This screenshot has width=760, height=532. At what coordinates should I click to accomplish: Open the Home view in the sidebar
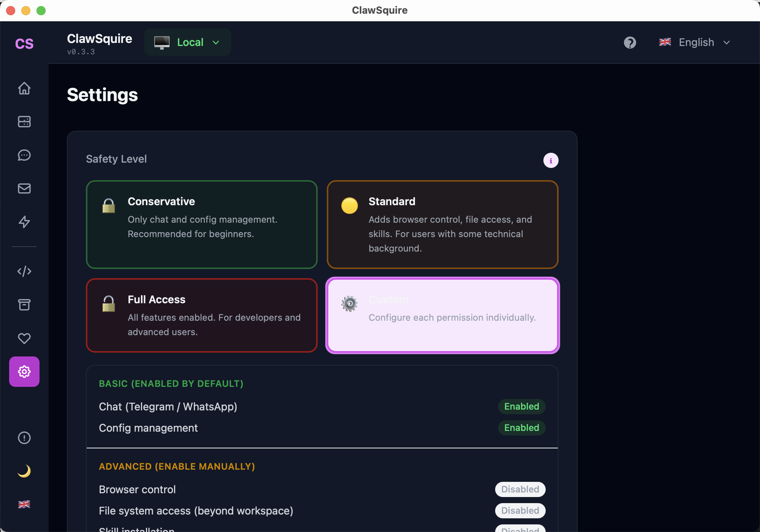24,88
